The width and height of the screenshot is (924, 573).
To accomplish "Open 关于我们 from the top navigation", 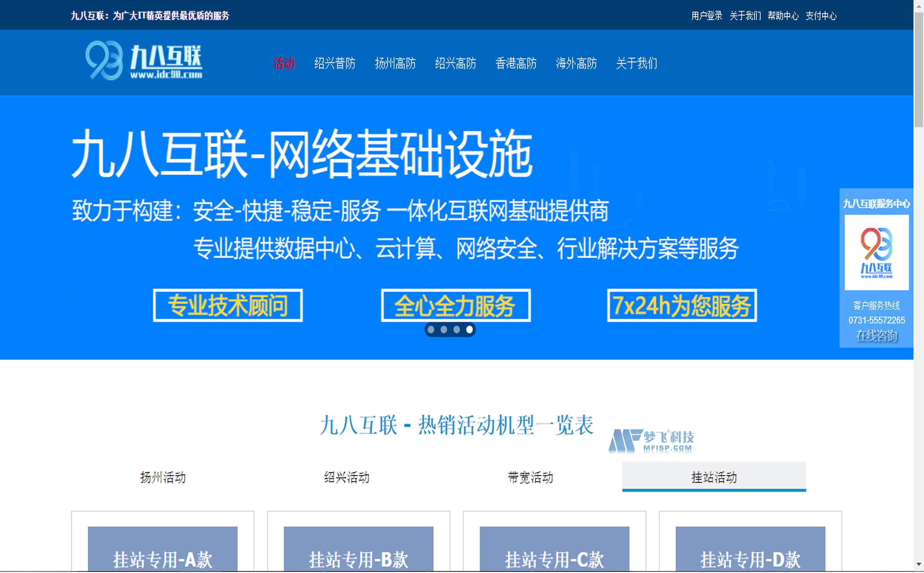I will click(636, 63).
